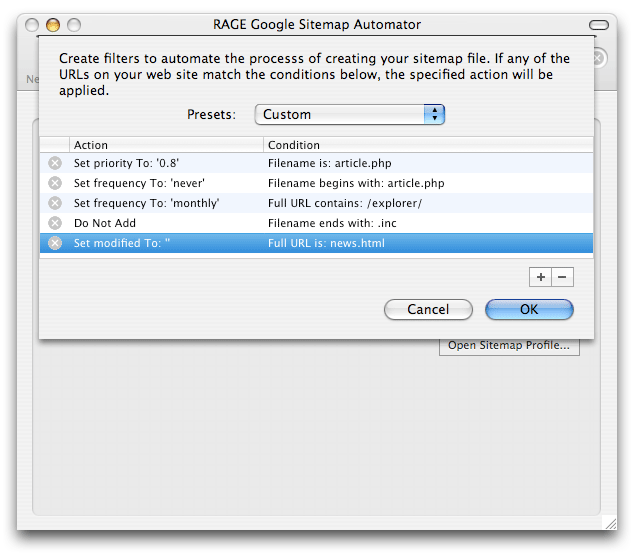
Task: Open Sitemap Profile button
Action: 509,346
